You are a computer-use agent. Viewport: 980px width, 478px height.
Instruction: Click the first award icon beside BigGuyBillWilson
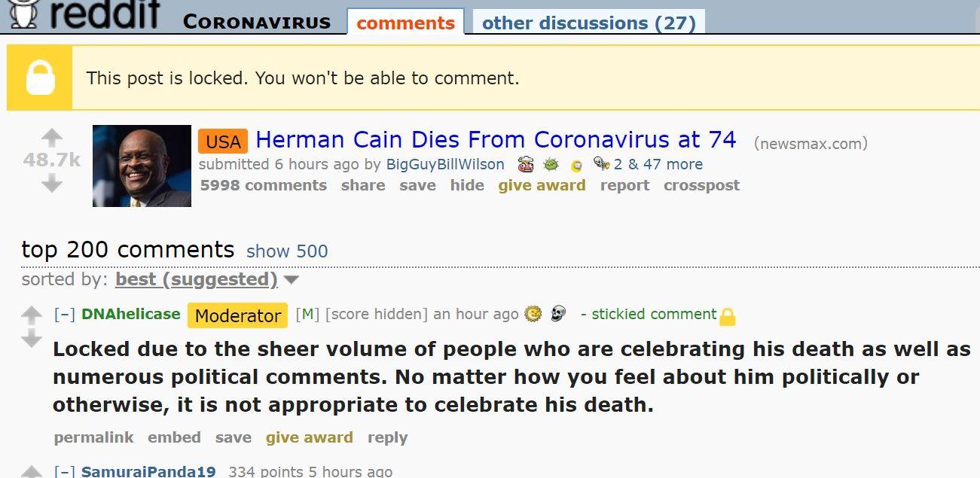(526, 164)
